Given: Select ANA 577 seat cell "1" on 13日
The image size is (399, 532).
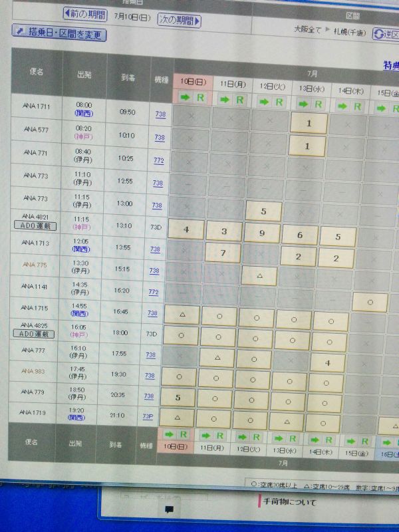Looking at the screenshot, I should point(307,146).
